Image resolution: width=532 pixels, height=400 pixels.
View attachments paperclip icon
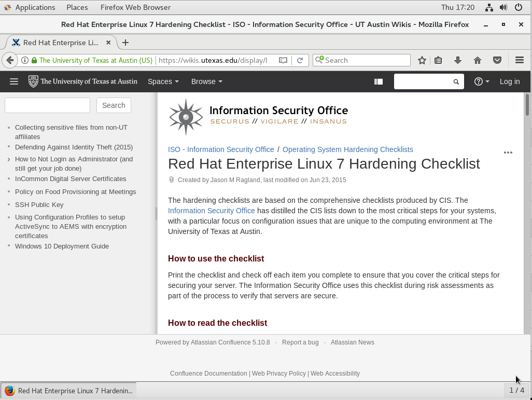(171, 180)
